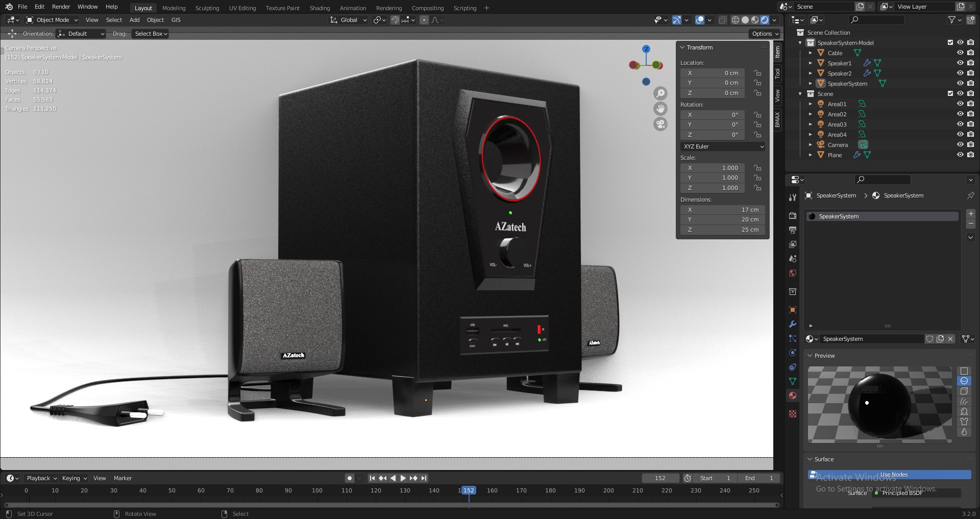Disable Plane in renders
Image resolution: width=980 pixels, height=519 pixels.
point(970,155)
